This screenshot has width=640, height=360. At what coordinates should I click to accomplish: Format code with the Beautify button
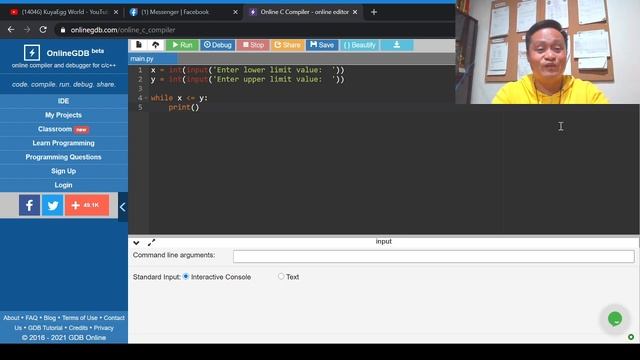coord(360,45)
